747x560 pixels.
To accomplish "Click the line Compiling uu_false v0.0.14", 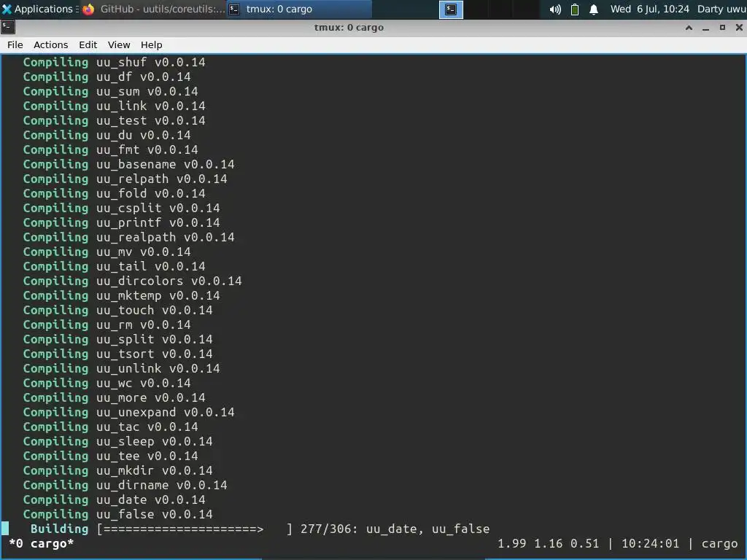I will point(117,514).
